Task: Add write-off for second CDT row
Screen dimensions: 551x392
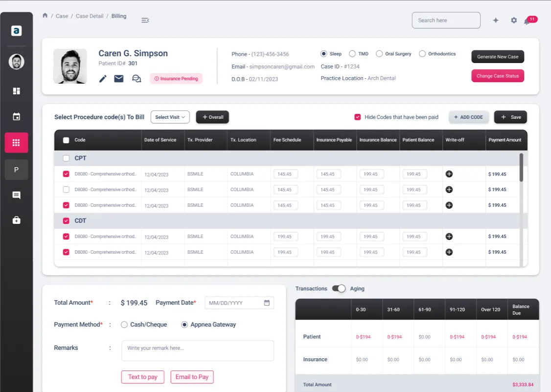Action: (449, 252)
